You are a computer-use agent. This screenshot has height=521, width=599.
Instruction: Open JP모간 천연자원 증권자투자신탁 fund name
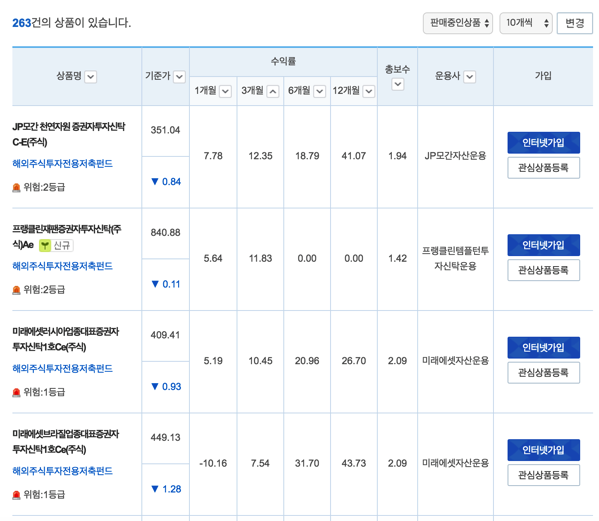pos(69,134)
